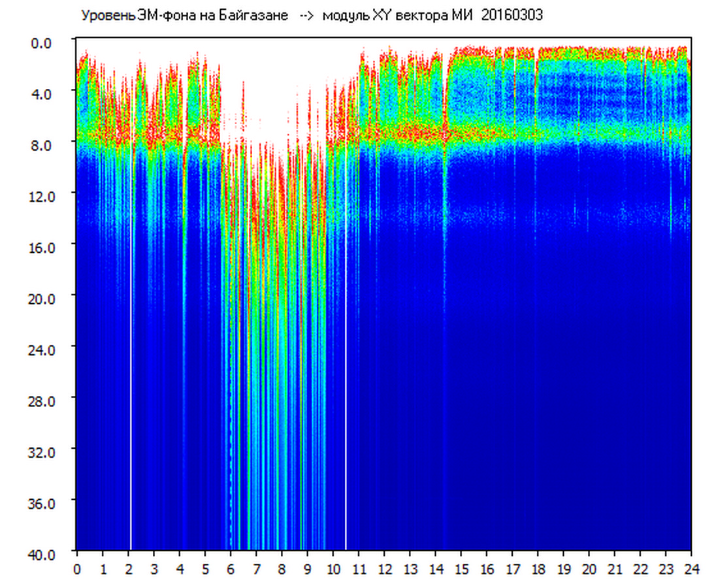
Task: Click the x-axis tick label 21
Action: [615, 569]
